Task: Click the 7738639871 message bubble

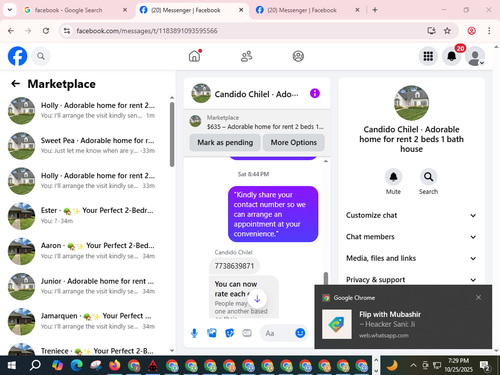Action: [x=234, y=266]
